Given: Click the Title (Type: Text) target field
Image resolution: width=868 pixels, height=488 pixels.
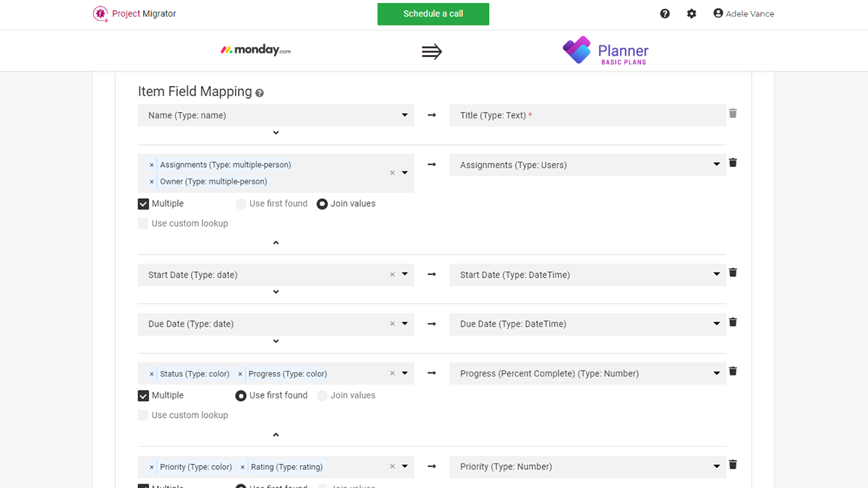Looking at the screenshot, I should click(x=587, y=115).
